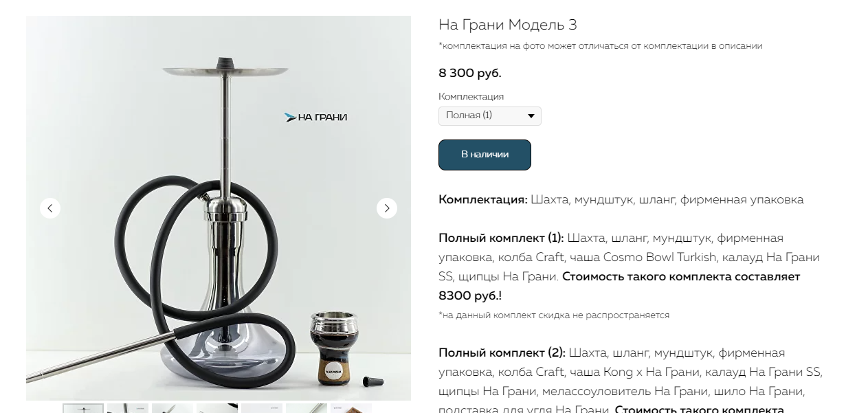Click the Полный комплект (2) heading
Screen dimensions: 868x413
[x=502, y=353]
